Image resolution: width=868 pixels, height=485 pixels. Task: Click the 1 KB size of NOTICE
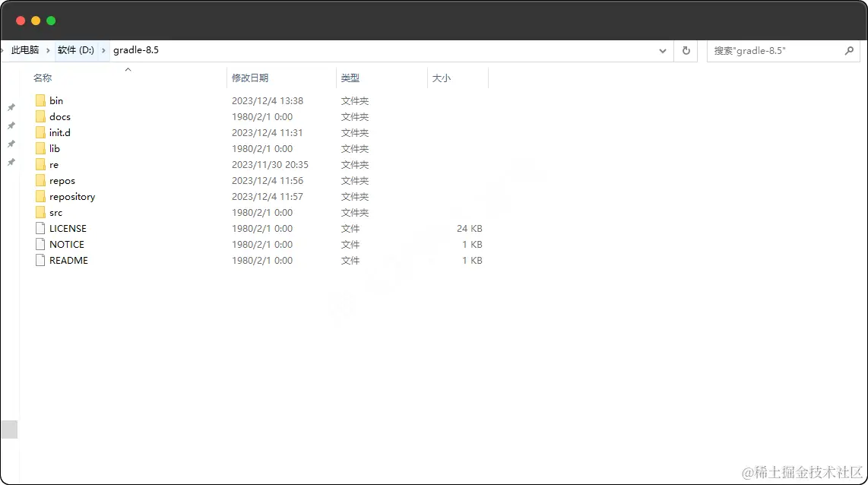click(472, 245)
